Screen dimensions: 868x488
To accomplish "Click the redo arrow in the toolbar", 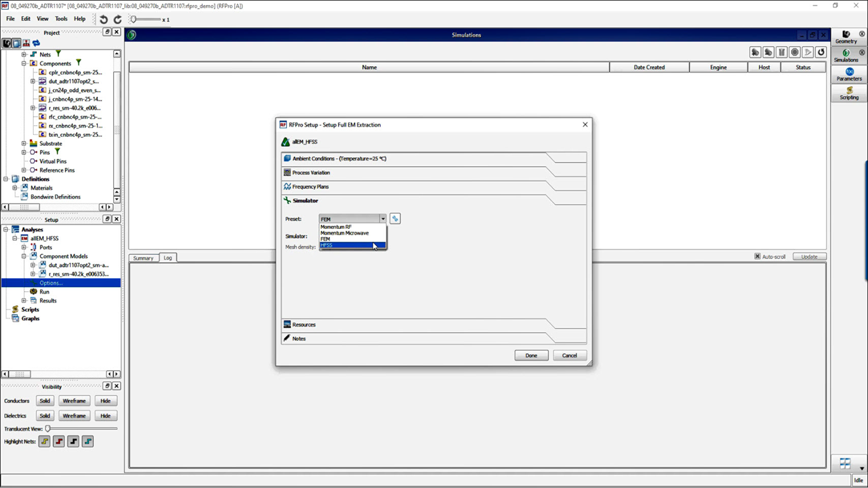I will click(118, 20).
